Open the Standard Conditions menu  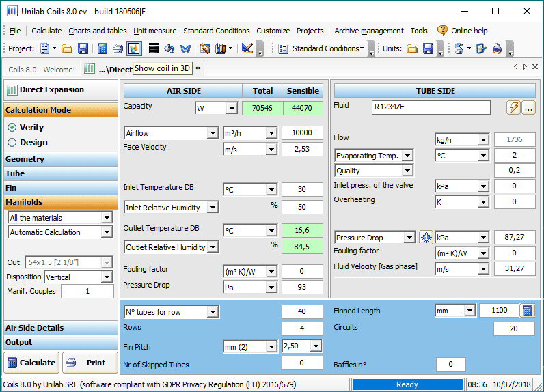217,31
